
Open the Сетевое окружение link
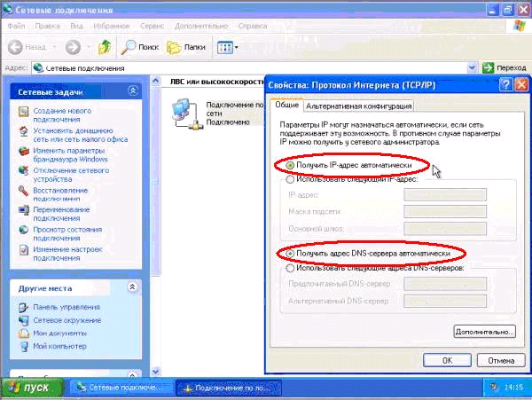click(66, 320)
